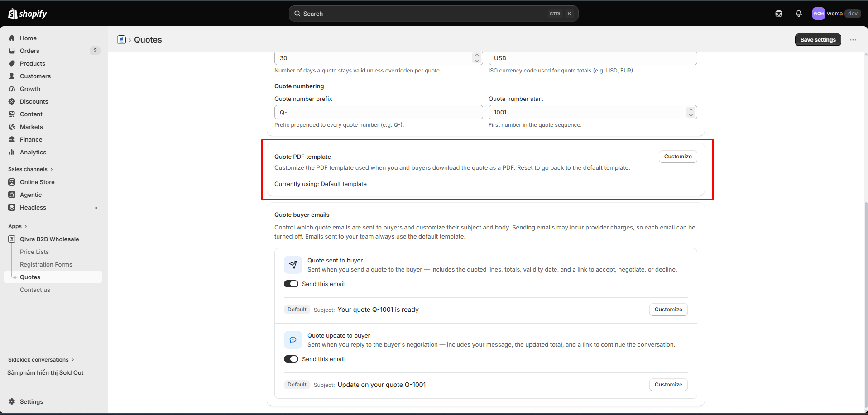
Task: Select the Growth icon in sidebar
Action: [12, 89]
